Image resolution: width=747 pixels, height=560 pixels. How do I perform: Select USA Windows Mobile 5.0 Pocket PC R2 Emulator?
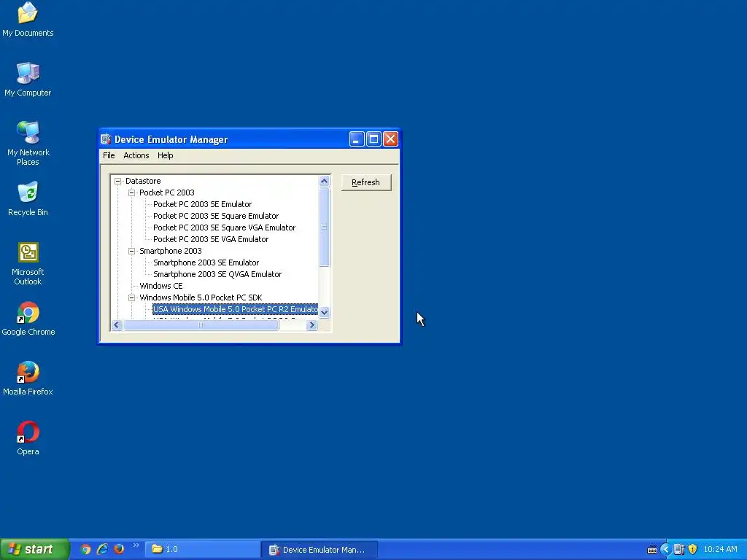(236, 309)
